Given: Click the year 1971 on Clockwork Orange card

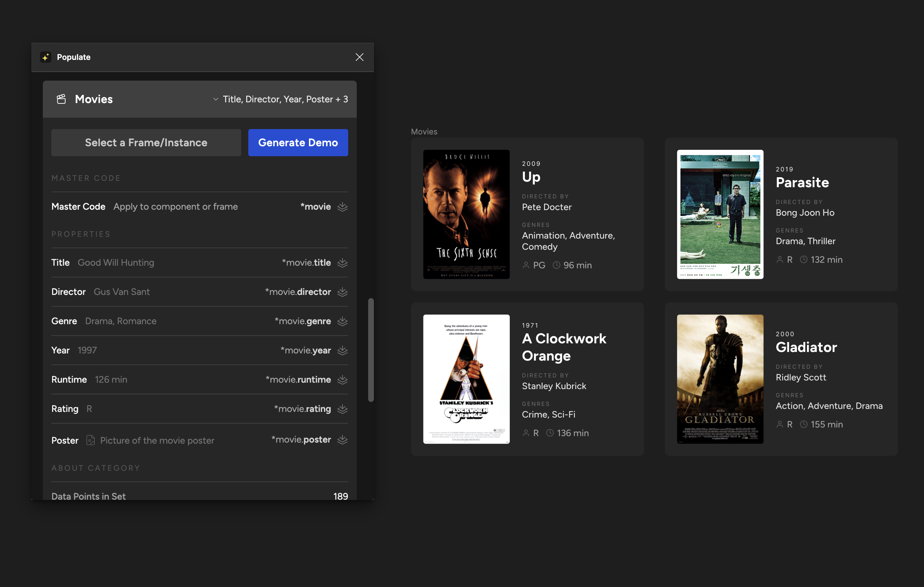Looking at the screenshot, I should coord(530,325).
